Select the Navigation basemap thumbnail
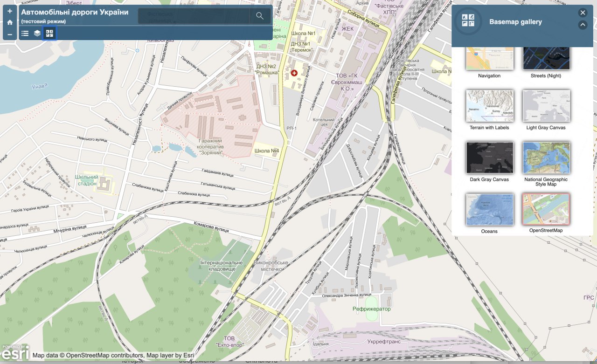 tap(490, 59)
